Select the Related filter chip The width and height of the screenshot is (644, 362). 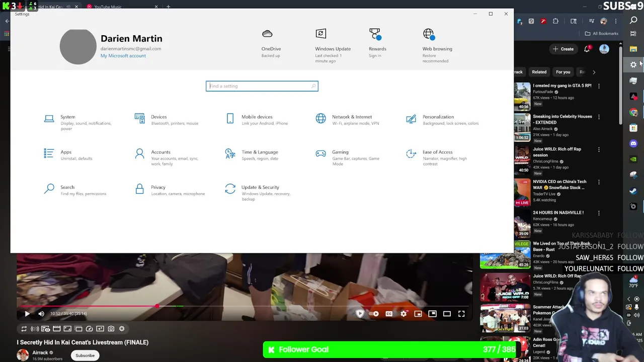click(x=539, y=72)
